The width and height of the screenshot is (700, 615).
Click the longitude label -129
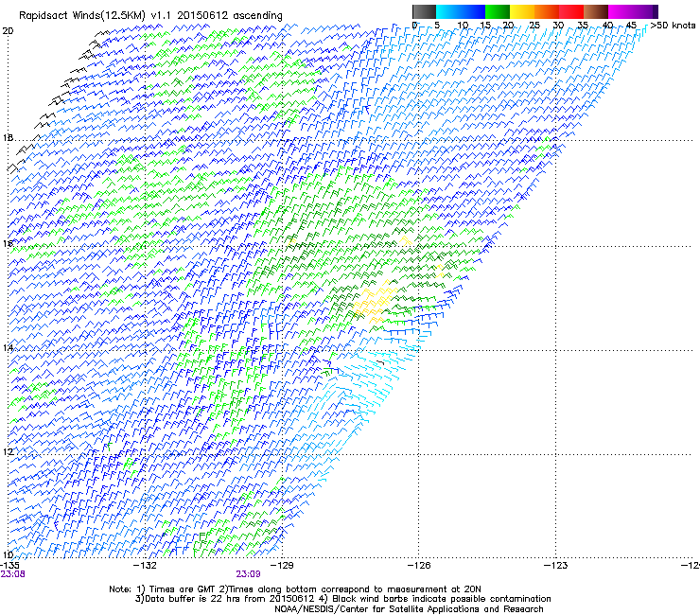(x=283, y=566)
